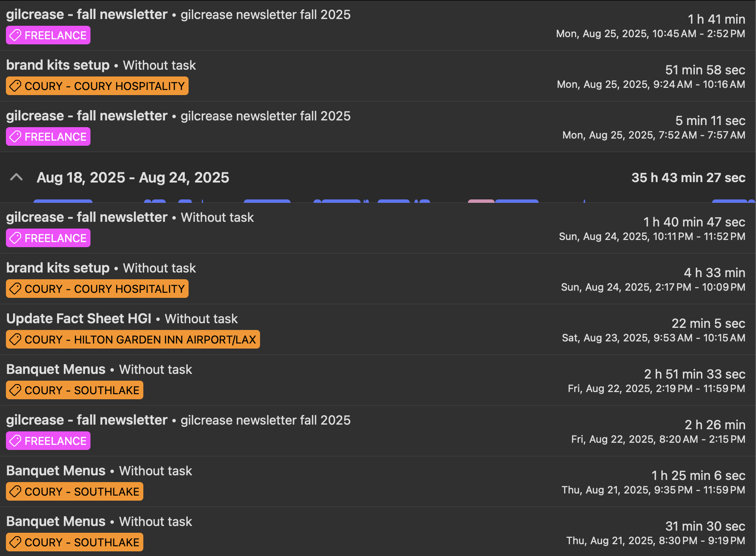Click the 22 min 5 sec duration

(x=708, y=323)
